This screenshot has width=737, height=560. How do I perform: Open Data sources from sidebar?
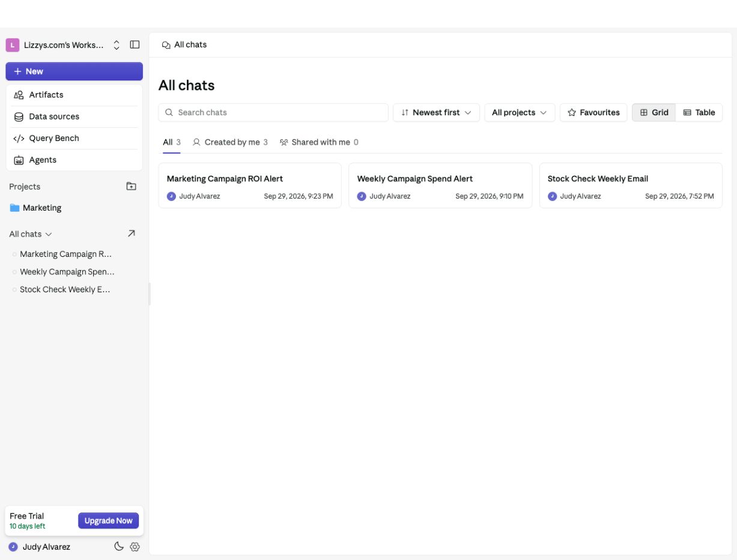74,116
